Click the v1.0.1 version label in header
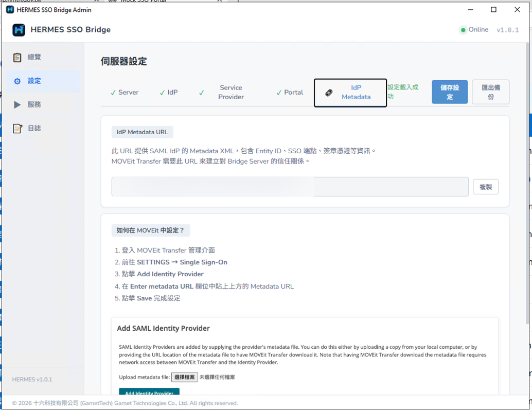 (508, 30)
